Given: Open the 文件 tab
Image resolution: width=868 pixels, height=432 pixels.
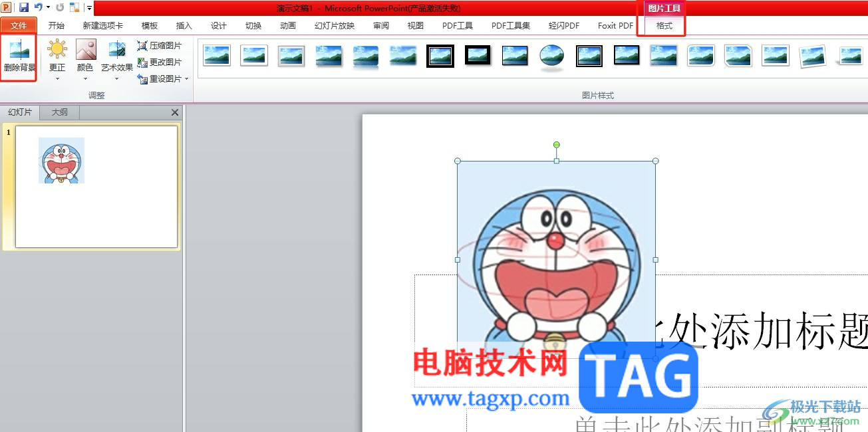Looking at the screenshot, I should click(19, 26).
